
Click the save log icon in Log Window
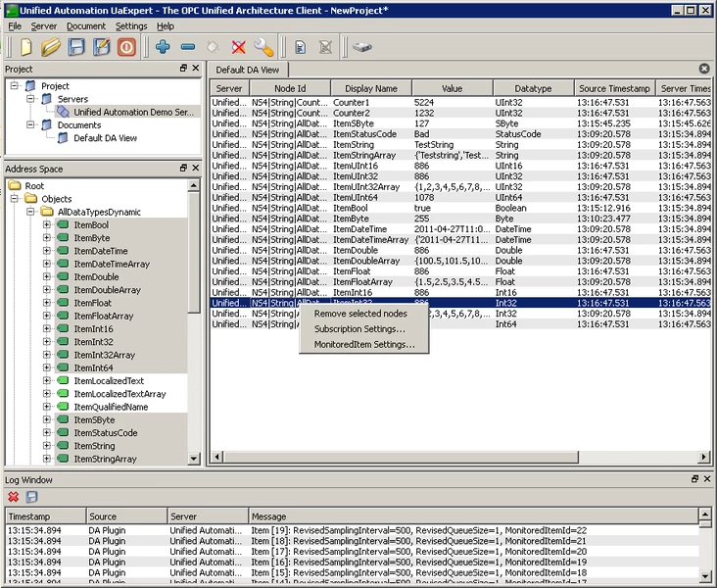(x=31, y=497)
